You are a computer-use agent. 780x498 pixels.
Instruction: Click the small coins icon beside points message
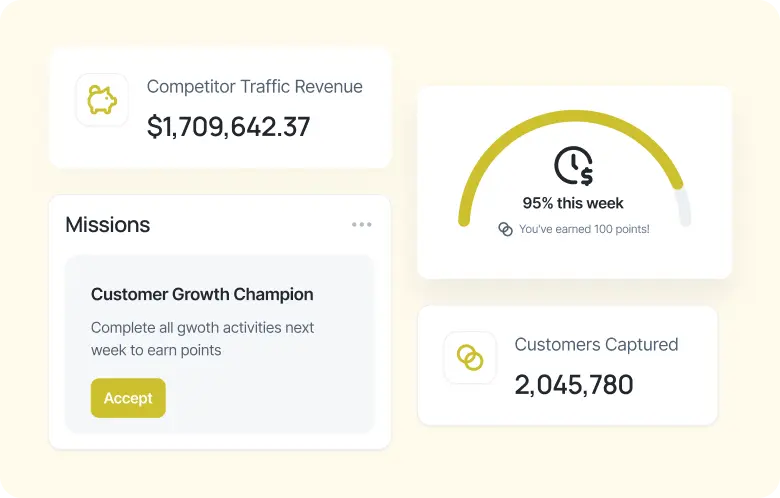tap(506, 230)
